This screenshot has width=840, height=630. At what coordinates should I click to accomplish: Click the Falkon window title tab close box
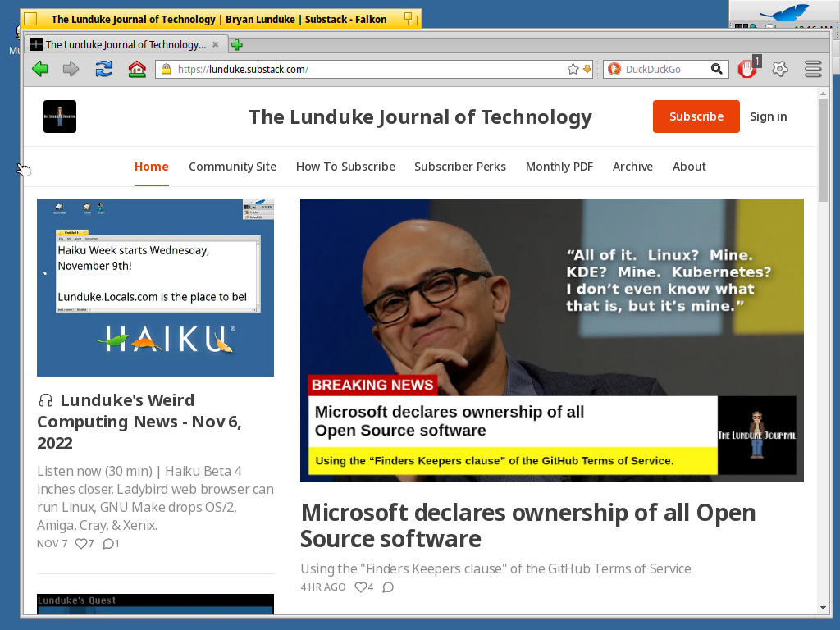(30, 20)
